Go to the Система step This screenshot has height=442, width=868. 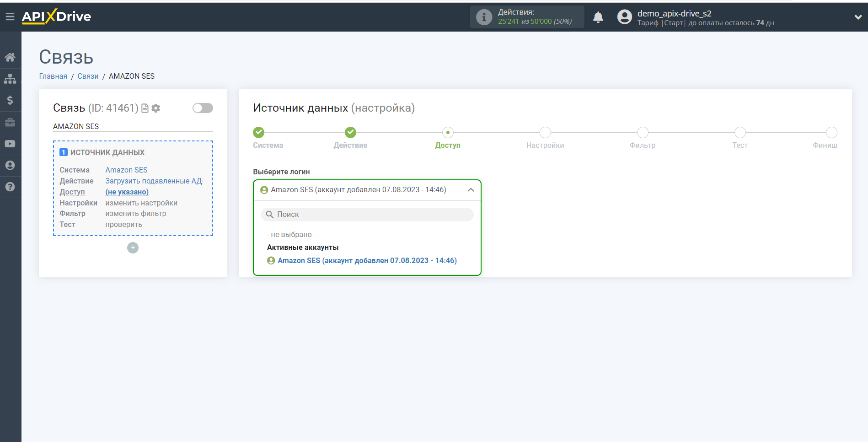click(x=259, y=132)
